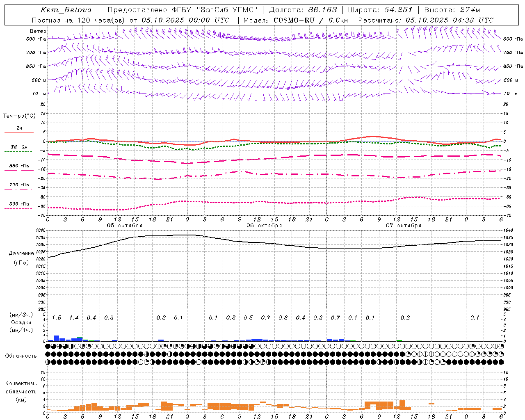Click the Осадки precipitation label
The height and width of the screenshot is (420, 525).
click(x=21, y=322)
